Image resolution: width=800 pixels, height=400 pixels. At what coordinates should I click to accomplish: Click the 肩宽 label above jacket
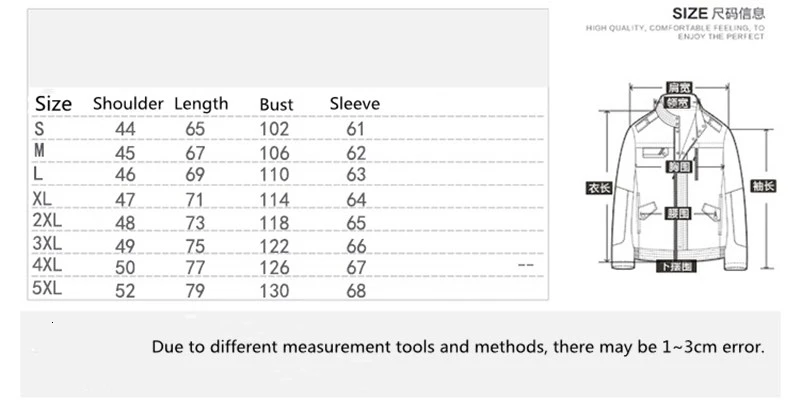(680, 87)
